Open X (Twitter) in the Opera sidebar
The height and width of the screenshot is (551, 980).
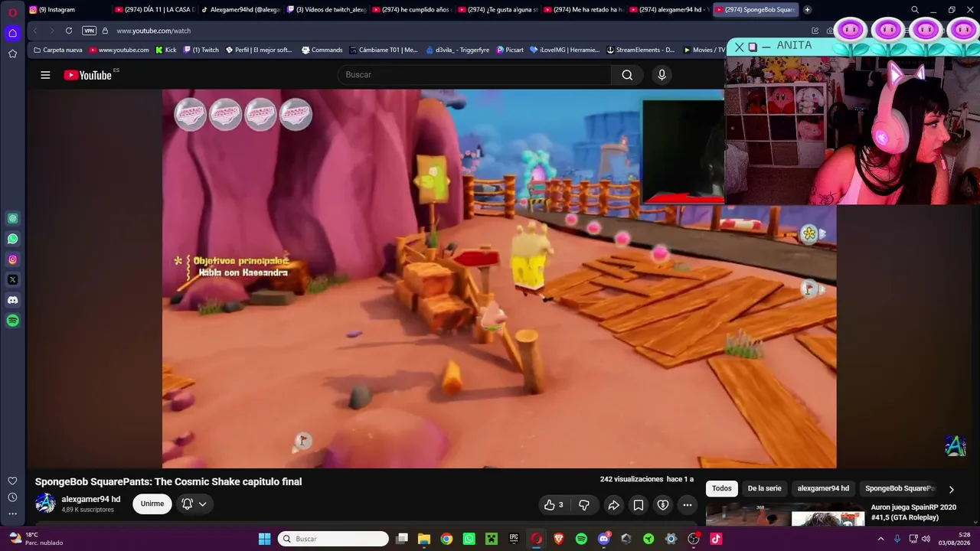pyautogui.click(x=12, y=280)
